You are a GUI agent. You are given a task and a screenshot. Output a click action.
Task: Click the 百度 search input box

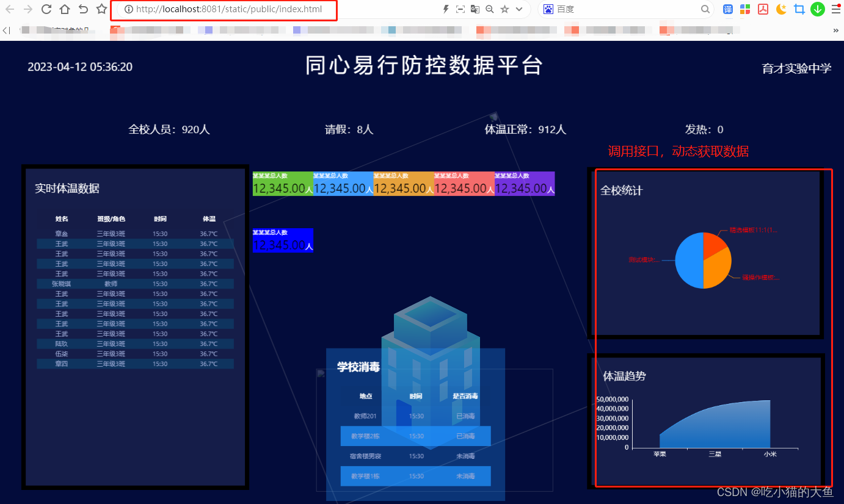pyautogui.click(x=626, y=9)
